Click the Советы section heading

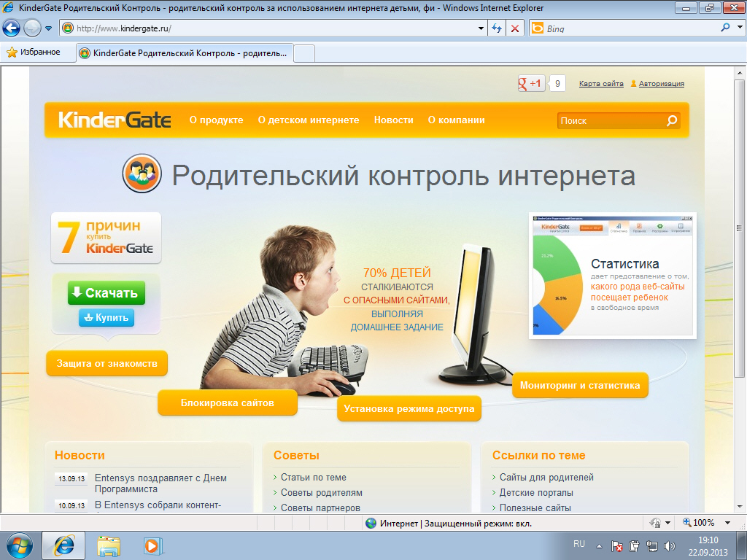pos(296,455)
